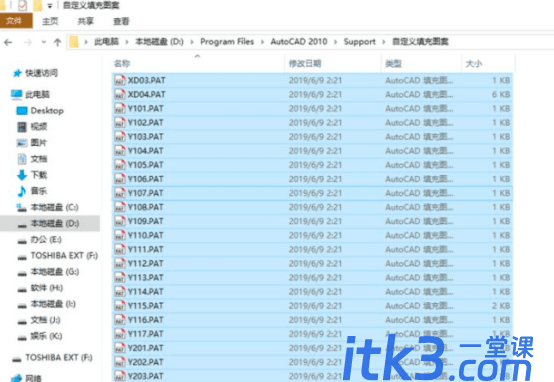Image resolution: width=554 pixels, height=382 pixels.
Task: Sort by 大小 column header
Action: click(x=474, y=64)
